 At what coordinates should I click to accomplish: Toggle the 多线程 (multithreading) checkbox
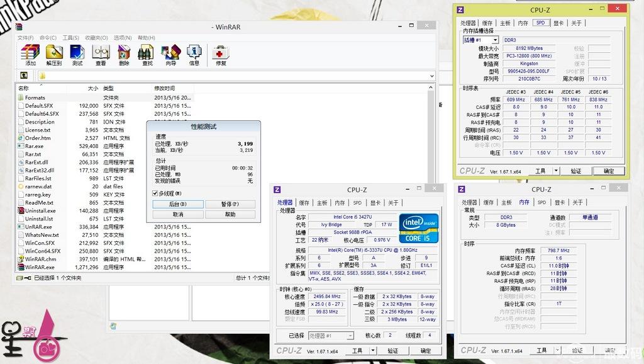[155, 193]
